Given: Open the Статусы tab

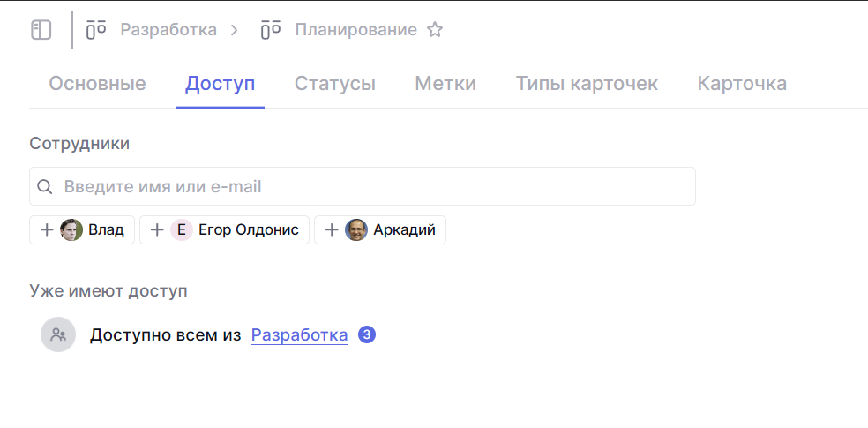Looking at the screenshot, I should click(x=334, y=84).
